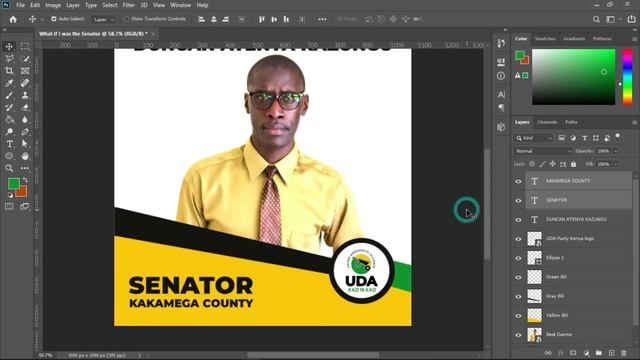
Task: Select the Rectangular Marquee tool
Action: 25,46
